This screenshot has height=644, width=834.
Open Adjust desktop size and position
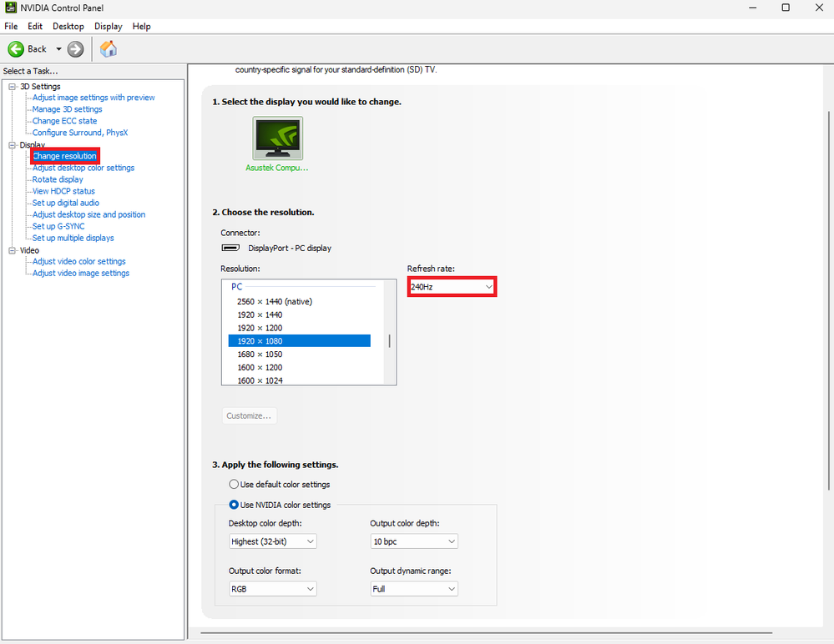tap(88, 214)
